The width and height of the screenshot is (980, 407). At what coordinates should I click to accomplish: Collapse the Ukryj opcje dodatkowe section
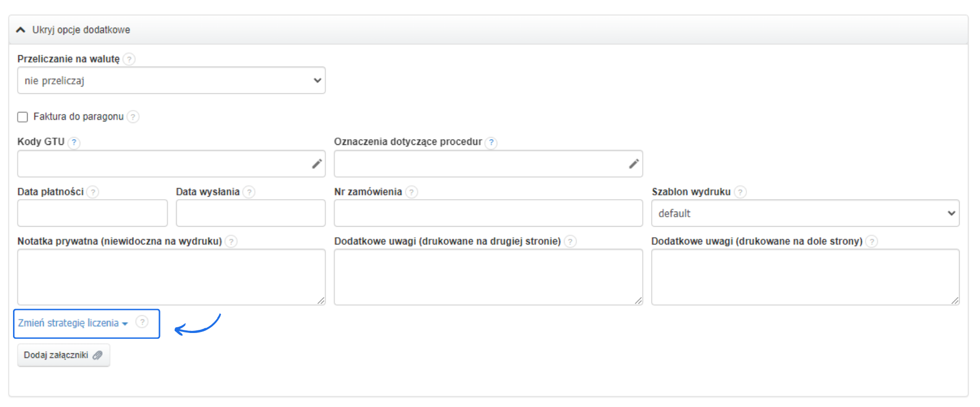pos(73,30)
